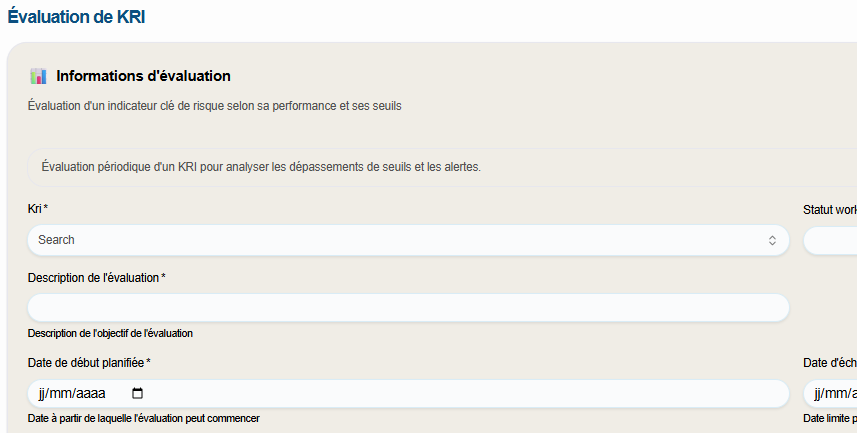Viewport: 857px width, 433px height.
Task: Click the Description de l'évaluation label
Action: [93, 277]
